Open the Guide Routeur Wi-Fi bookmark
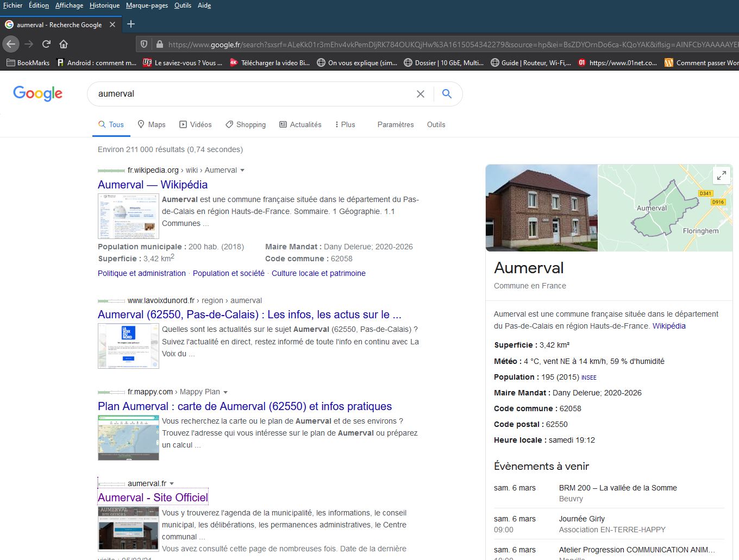Viewport: 739px width, 560px height. coord(531,63)
